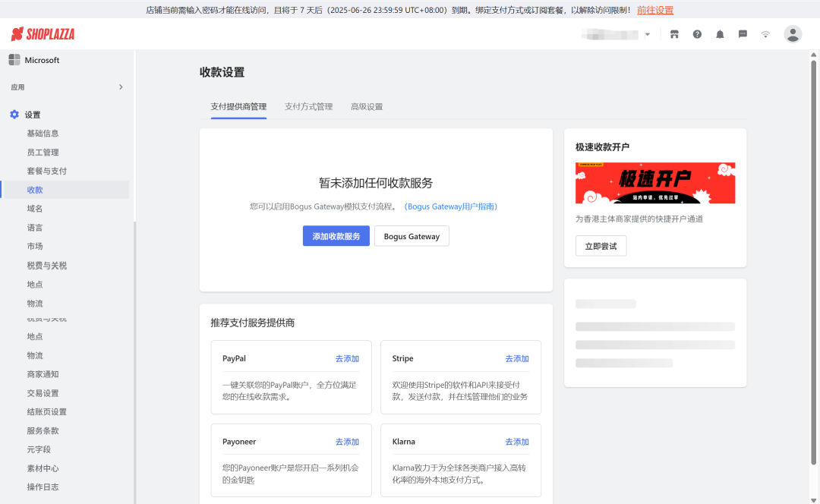
Task: Click the PayPal card title
Action: (234, 359)
